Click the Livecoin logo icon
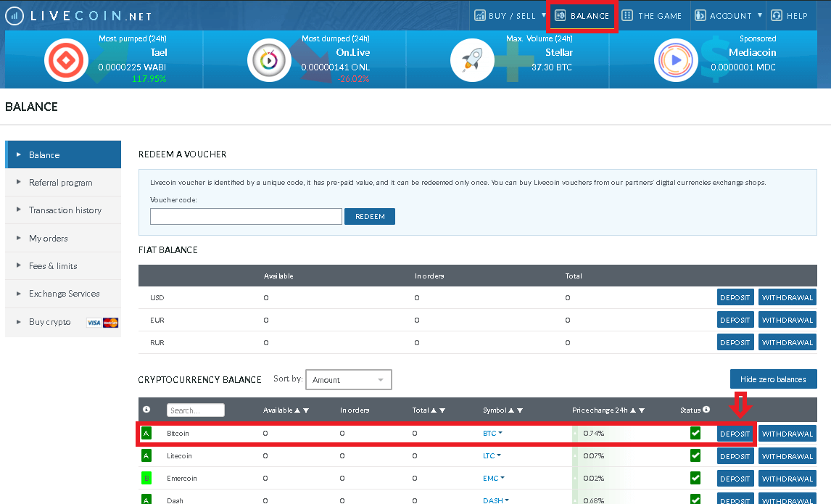The height and width of the screenshot is (504, 831). (x=15, y=15)
